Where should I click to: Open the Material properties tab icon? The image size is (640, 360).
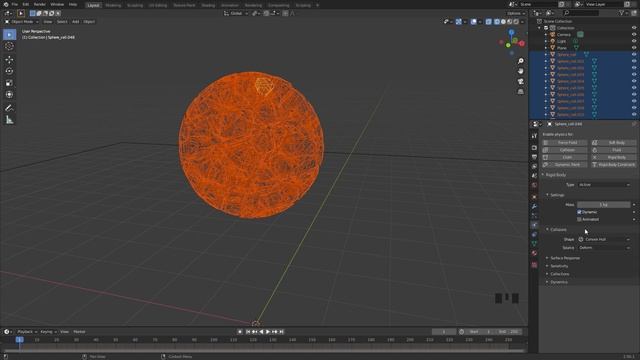(534, 253)
